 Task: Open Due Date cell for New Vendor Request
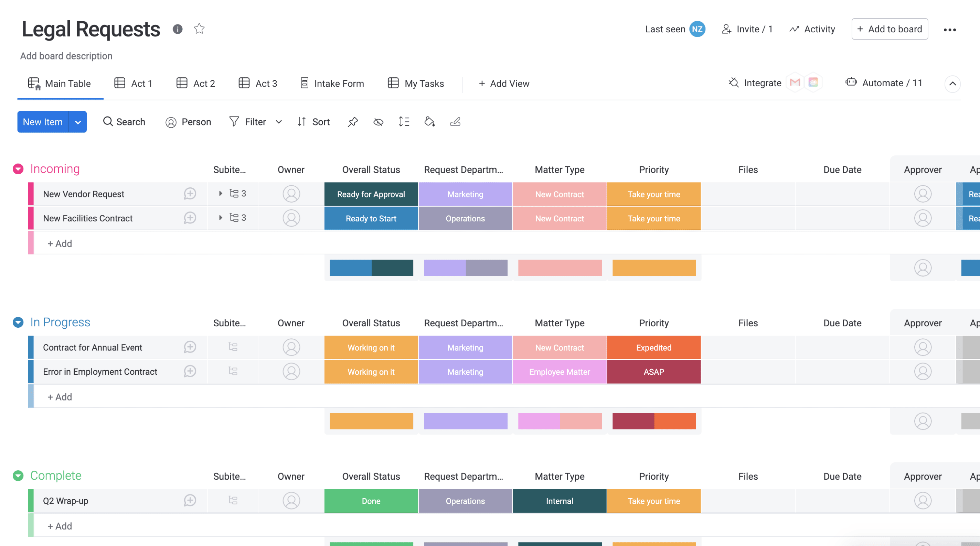(842, 194)
